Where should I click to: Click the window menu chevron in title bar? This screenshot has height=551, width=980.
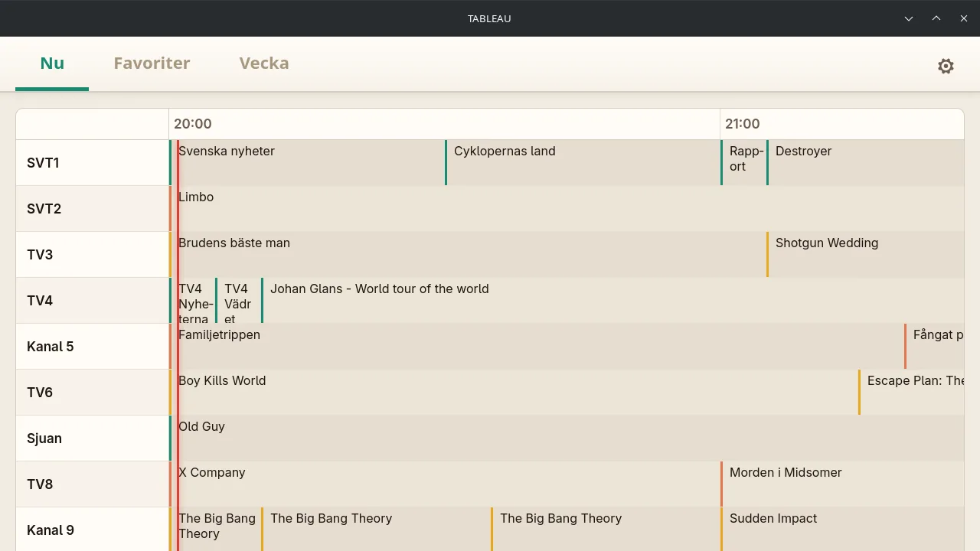[x=909, y=18]
